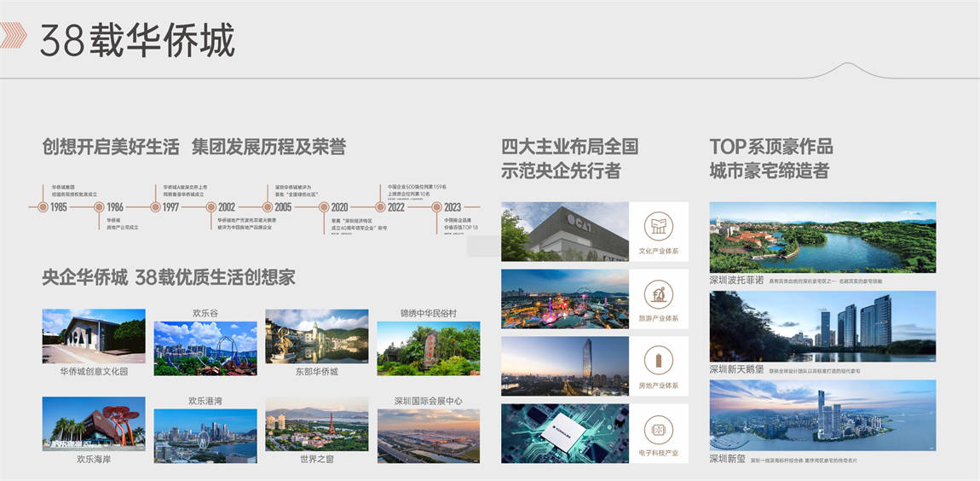Open the 深圳波托菲诺 lake photo
This screenshot has width=980, height=481.
coord(822,237)
